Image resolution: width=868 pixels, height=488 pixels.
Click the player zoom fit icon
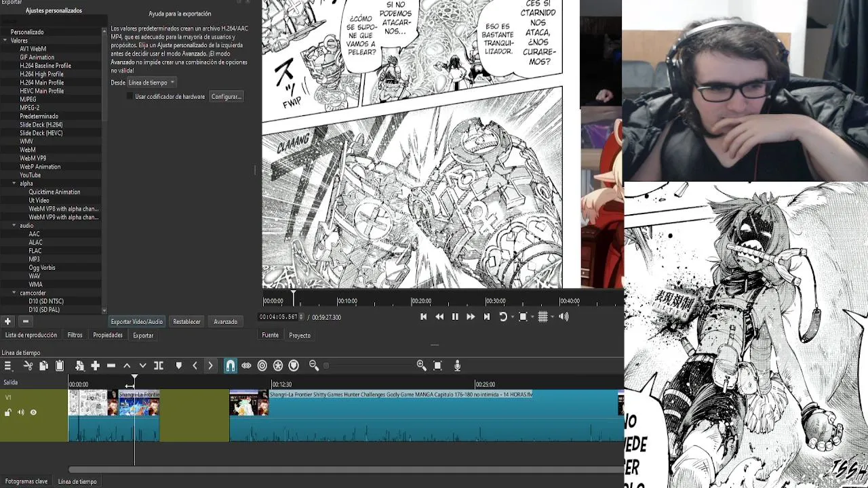[523, 317]
